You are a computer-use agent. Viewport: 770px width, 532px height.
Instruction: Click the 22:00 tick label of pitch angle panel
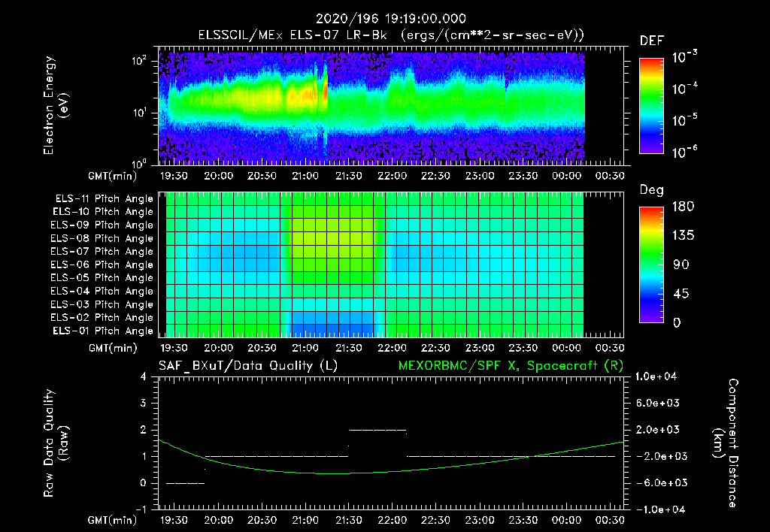[x=392, y=348]
